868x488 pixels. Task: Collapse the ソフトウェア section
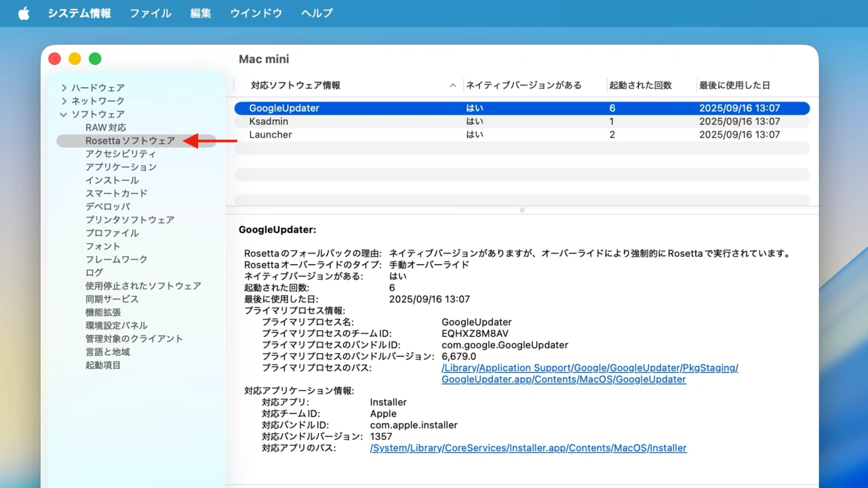(x=64, y=115)
